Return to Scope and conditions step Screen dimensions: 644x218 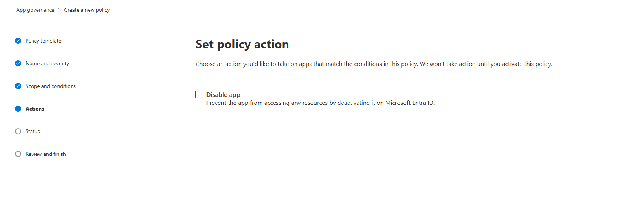coord(50,86)
